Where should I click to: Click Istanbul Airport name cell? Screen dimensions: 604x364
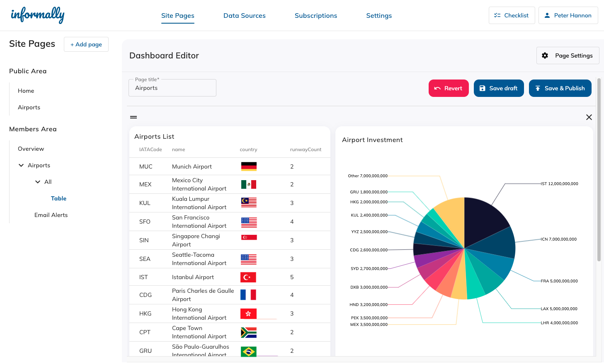tap(193, 277)
